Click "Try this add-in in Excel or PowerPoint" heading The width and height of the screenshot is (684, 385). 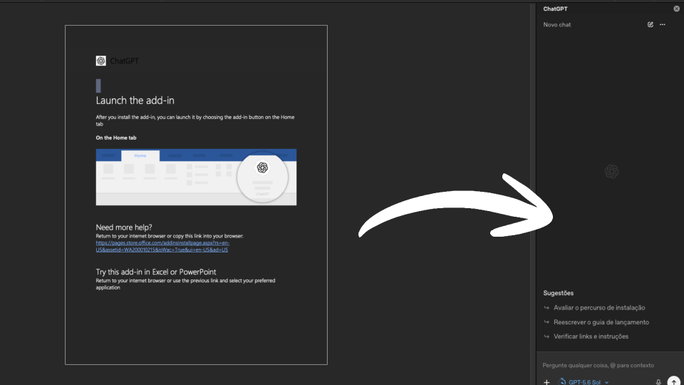coord(156,272)
